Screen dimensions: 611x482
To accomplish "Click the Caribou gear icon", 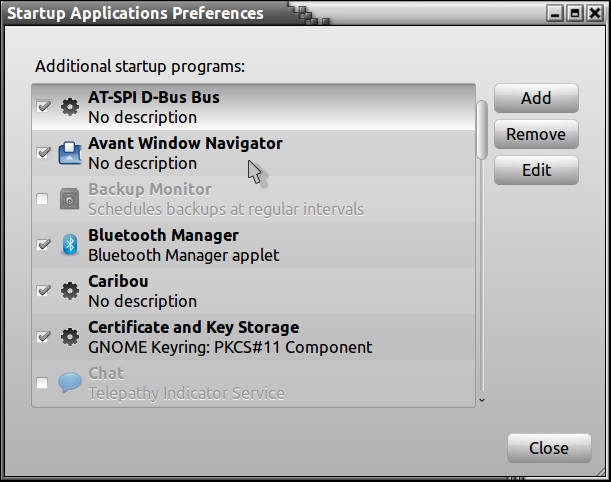I will pos(69,291).
